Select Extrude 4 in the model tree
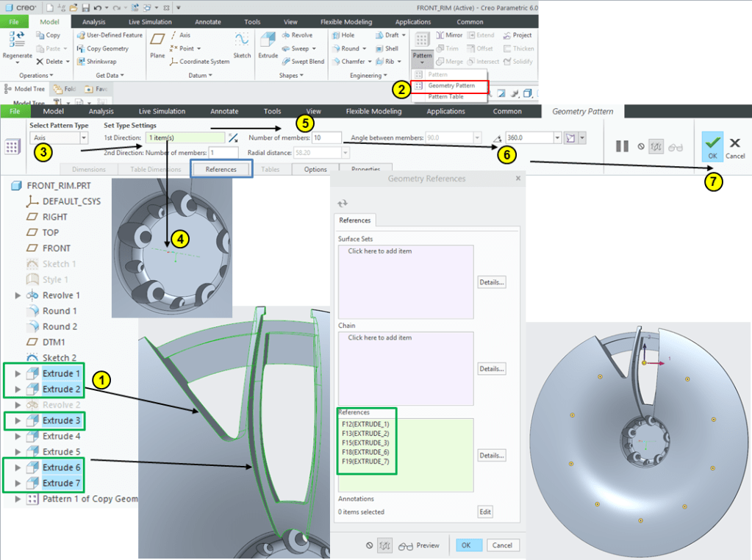The width and height of the screenshot is (752, 560). (61, 437)
